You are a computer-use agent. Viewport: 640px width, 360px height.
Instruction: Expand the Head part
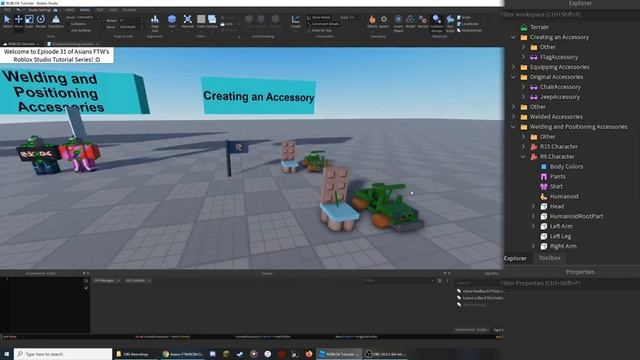(x=533, y=206)
